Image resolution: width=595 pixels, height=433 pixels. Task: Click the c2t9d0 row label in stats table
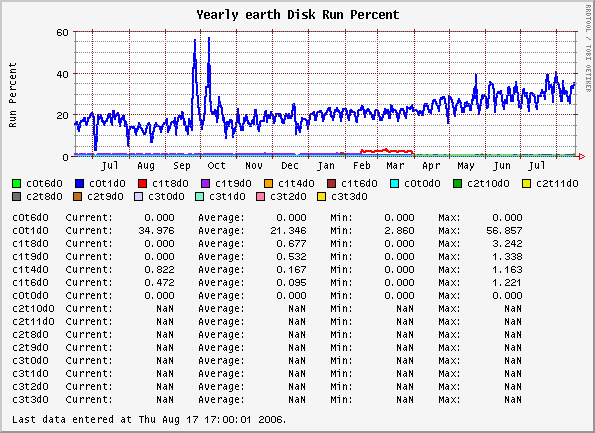[31, 347]
